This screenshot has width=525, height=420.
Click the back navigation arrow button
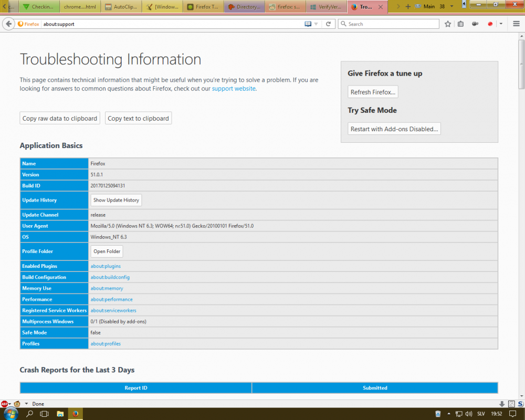tap(8, 24)
